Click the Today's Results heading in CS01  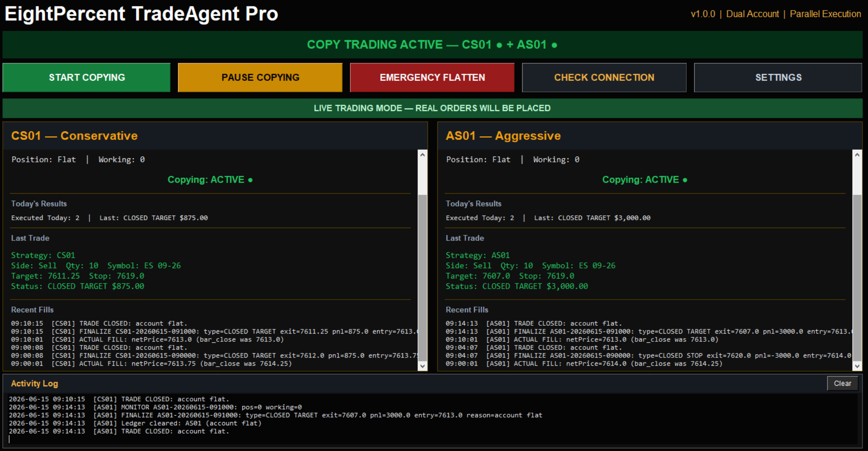[x=39, y=204]
